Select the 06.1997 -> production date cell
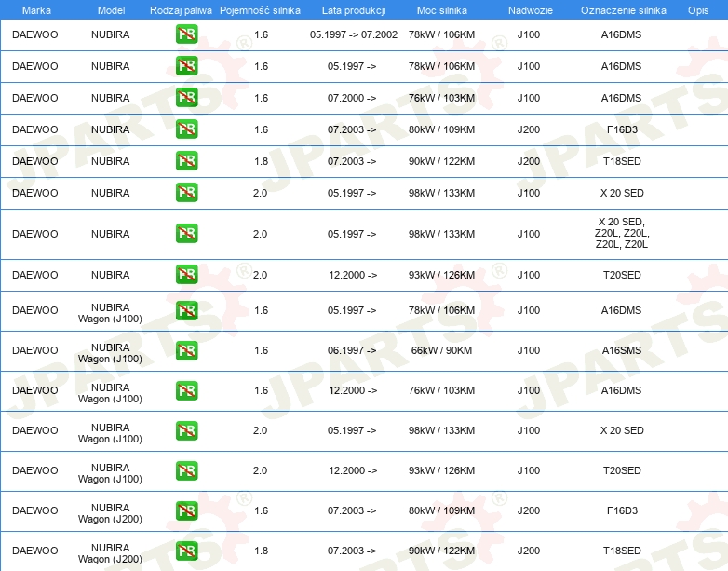Viewport: 728px width, 571px height. pos(352,350)
